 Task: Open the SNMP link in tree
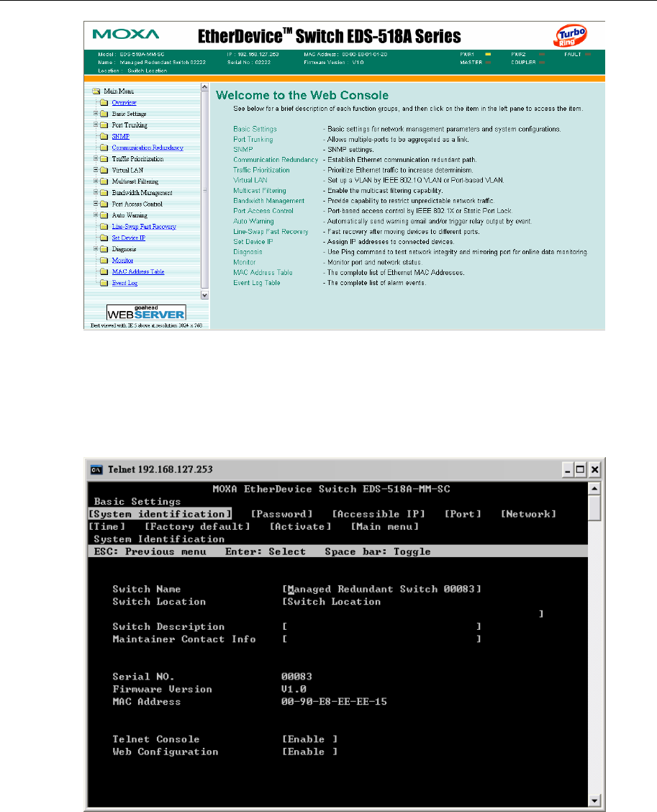[121, 136]
